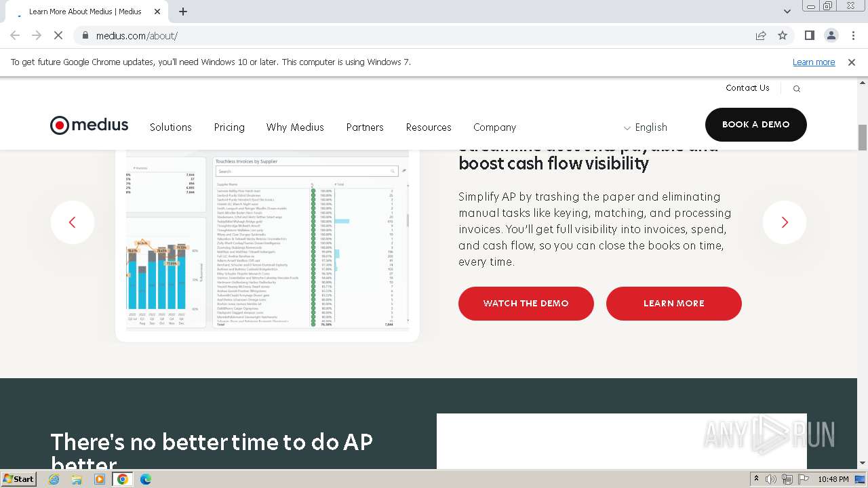
Task: Click the network tray icon
Action: (787, 479)
